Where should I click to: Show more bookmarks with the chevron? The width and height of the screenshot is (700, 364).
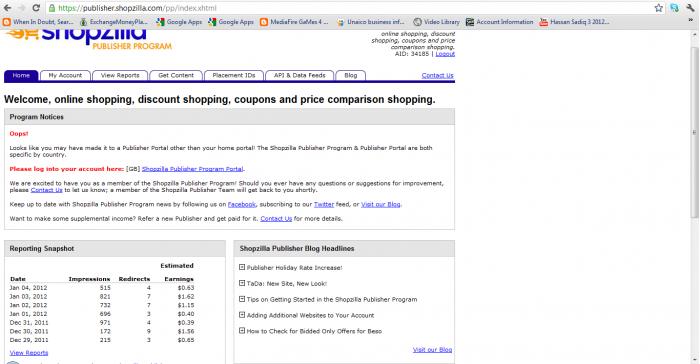(692, 21)
